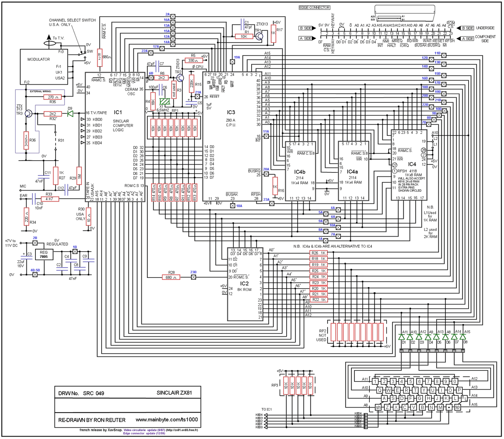
Task: Select transistor TR1 ZTX313 symbol
Action: click(259, 36)
